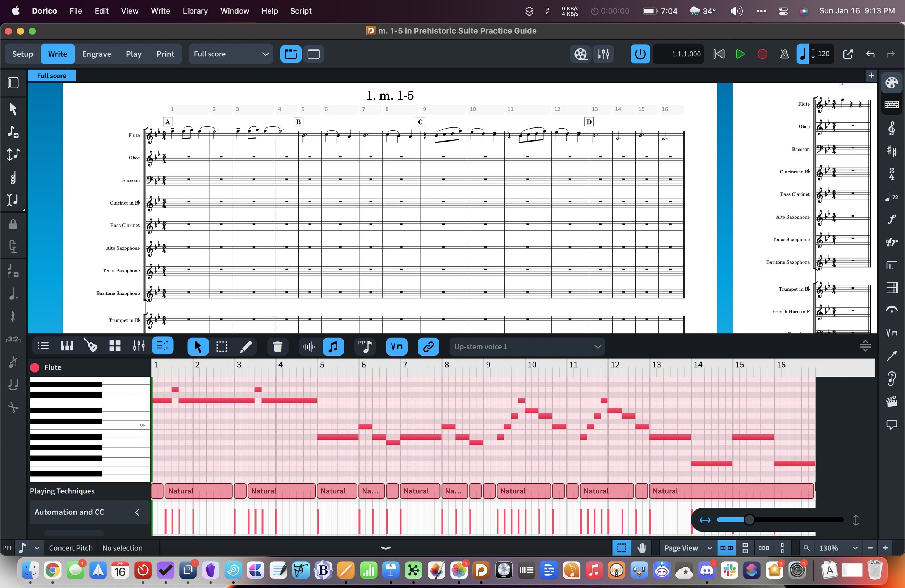Click the Write mode tab
905x588 pixels.
click(58, 54)
